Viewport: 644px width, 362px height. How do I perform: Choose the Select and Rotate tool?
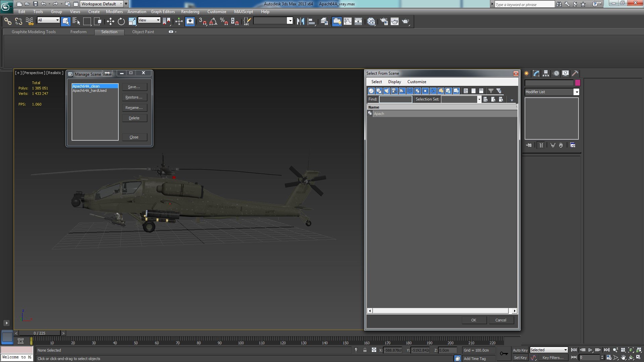[121, 21]
